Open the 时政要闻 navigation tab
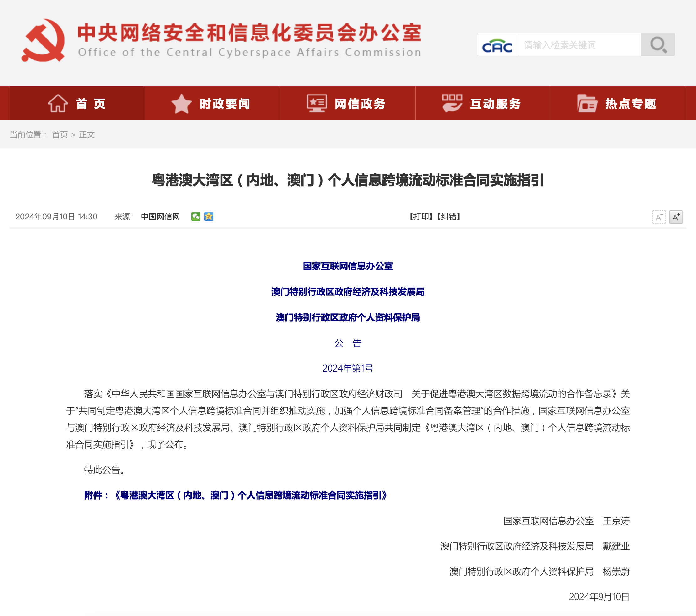This screenshot has width=696, height=616. [225, 104]
